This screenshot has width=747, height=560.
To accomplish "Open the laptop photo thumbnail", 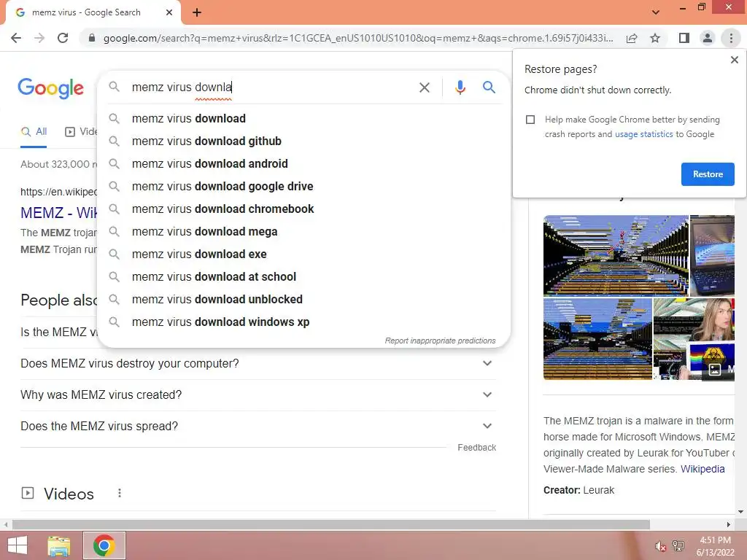I will tap(712, 256).
